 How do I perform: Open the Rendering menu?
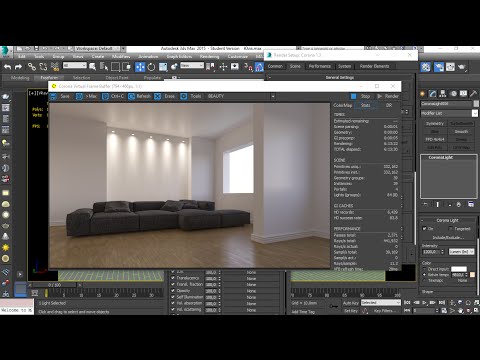pyautogui.click(x=209, y=56)
